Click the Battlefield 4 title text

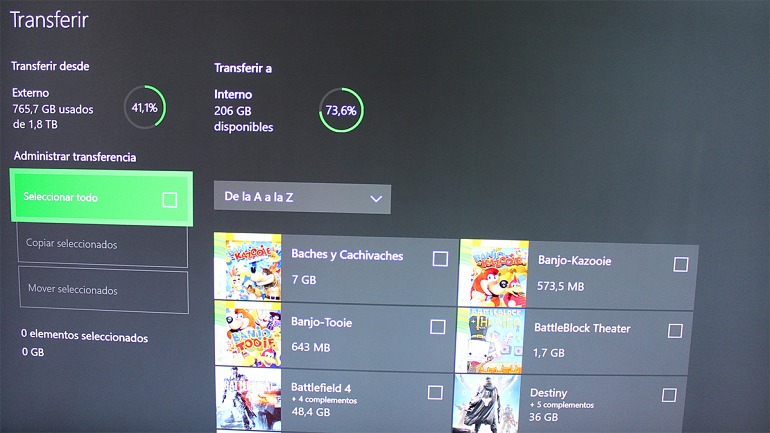pyautogui.click(x=321, y=388)
